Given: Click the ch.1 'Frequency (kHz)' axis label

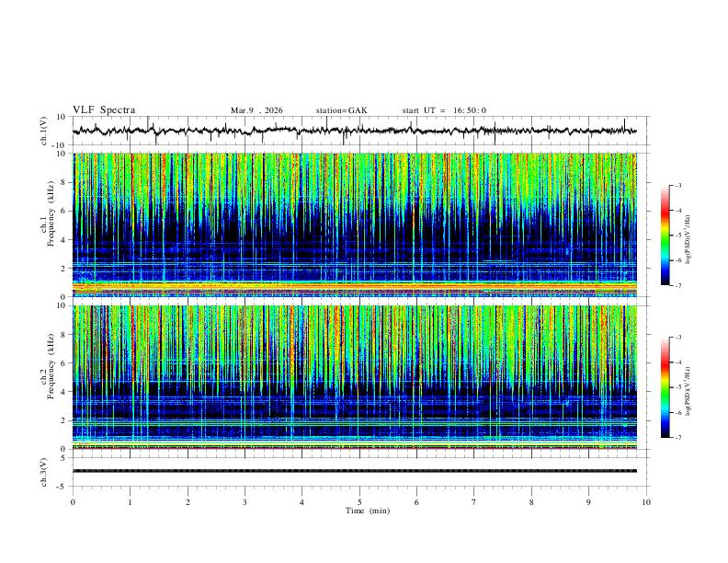Looking at the screenshot, I should (x=51, y=215).
